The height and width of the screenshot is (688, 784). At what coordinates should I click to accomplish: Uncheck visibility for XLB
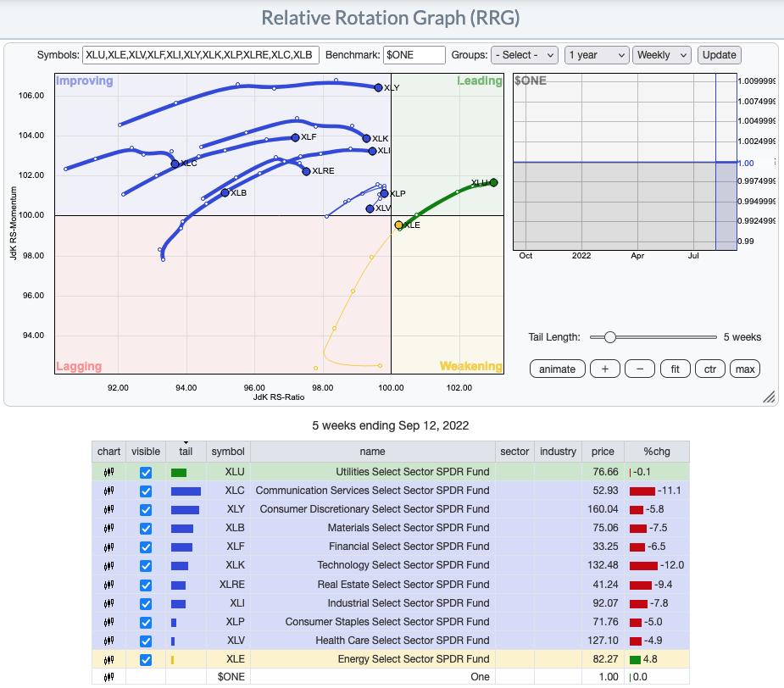pyautogui.click(x=146, y=529)
